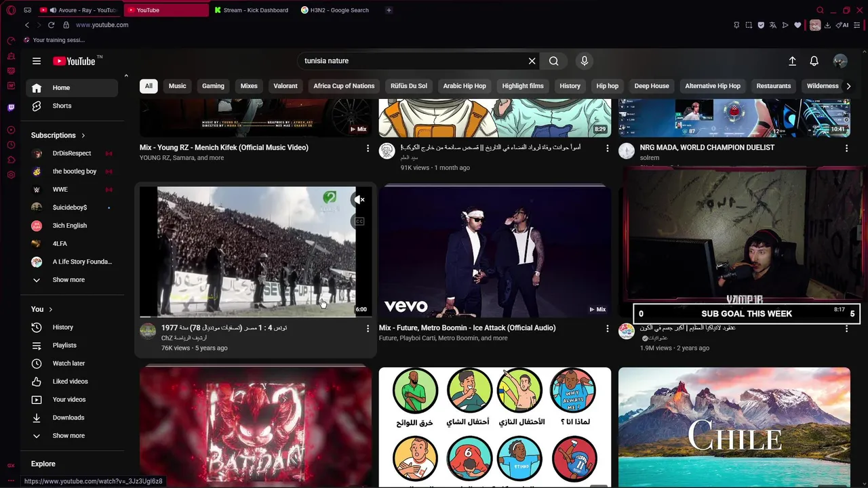This screenshot has width=868, height=488.
Task: Select the Deep House chip
Action: pos(652,86)
